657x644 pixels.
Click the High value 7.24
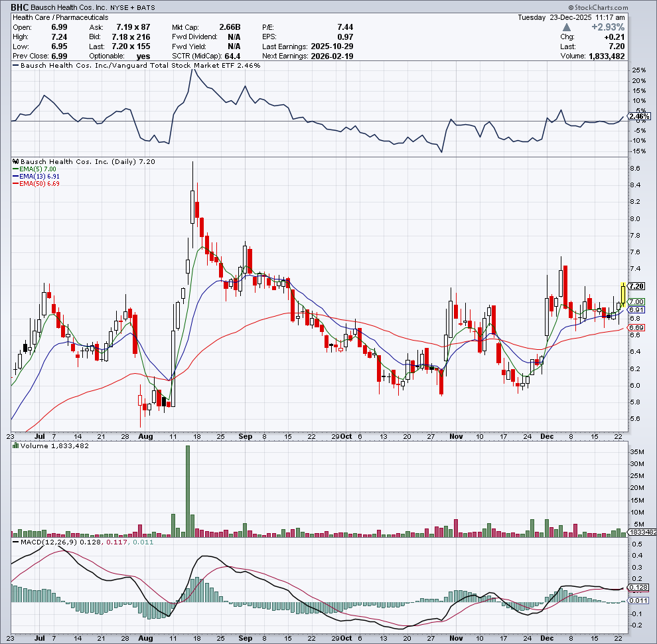(x=59, y=37)
